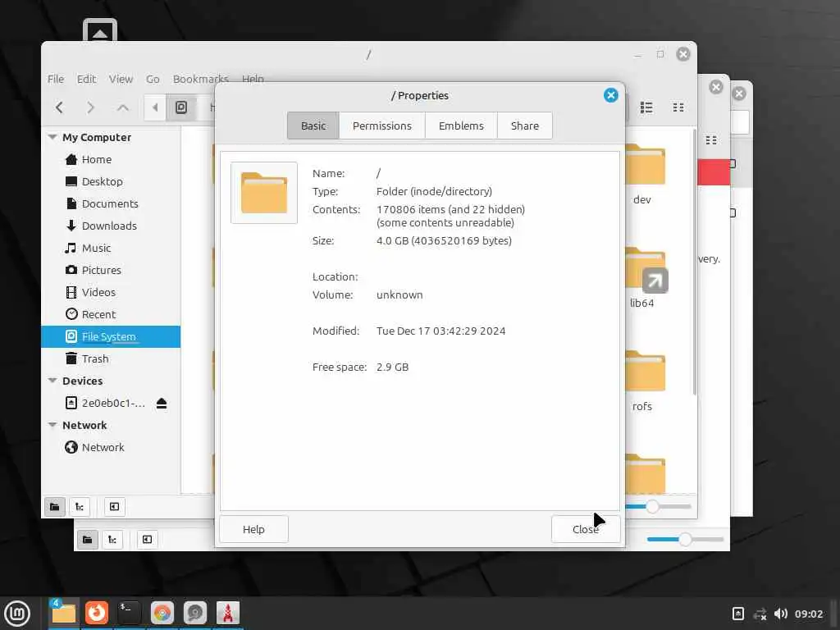The width and height of the screenshot is (840, 630).
Task: Go back with the back arrow
Action: 59,107
